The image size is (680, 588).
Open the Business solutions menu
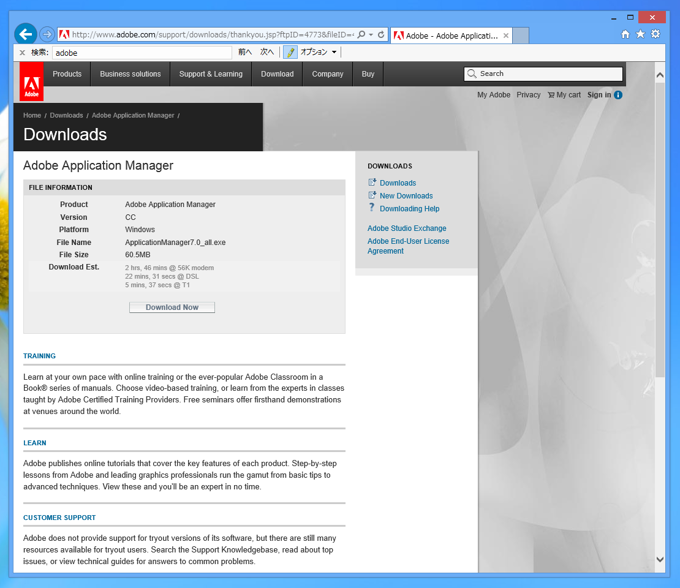point(130,74)
